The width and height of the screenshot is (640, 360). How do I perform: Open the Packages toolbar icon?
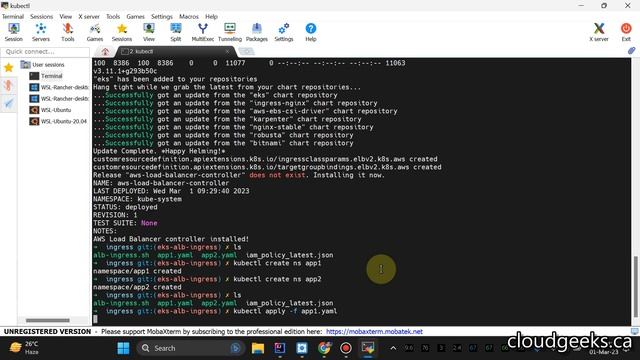pos(257,32)
